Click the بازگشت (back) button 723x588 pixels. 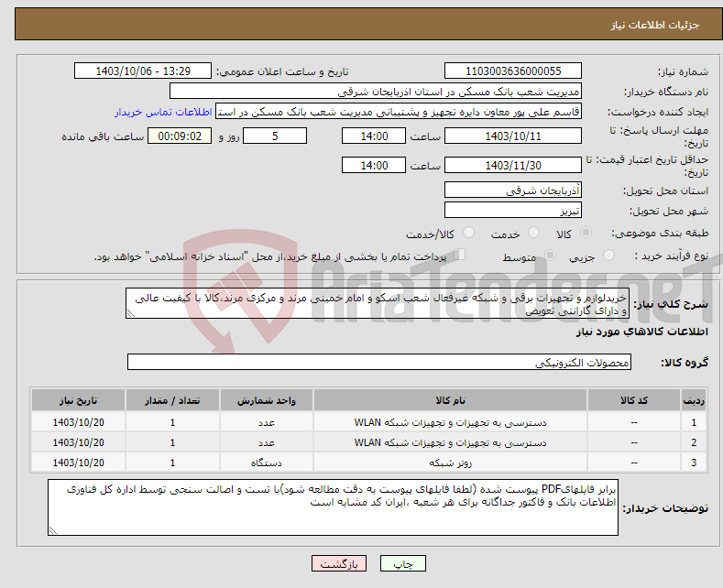pyautogui.click(x=339, y=563)
